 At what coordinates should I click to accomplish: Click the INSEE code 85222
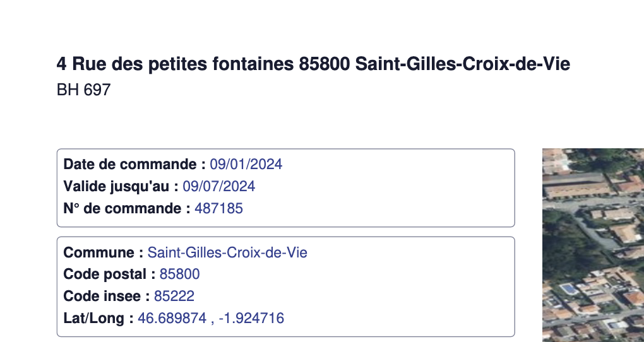pyautogui.click(x=174, y=296)
